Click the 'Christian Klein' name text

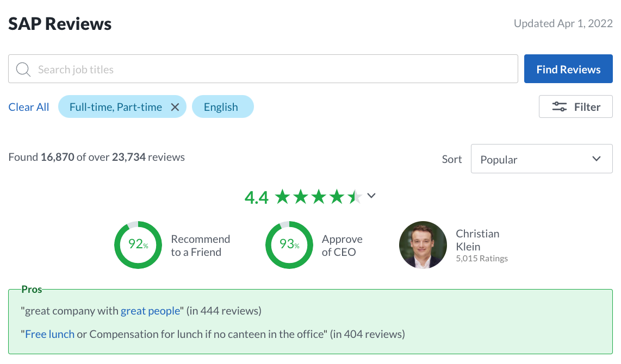(477, 240)
